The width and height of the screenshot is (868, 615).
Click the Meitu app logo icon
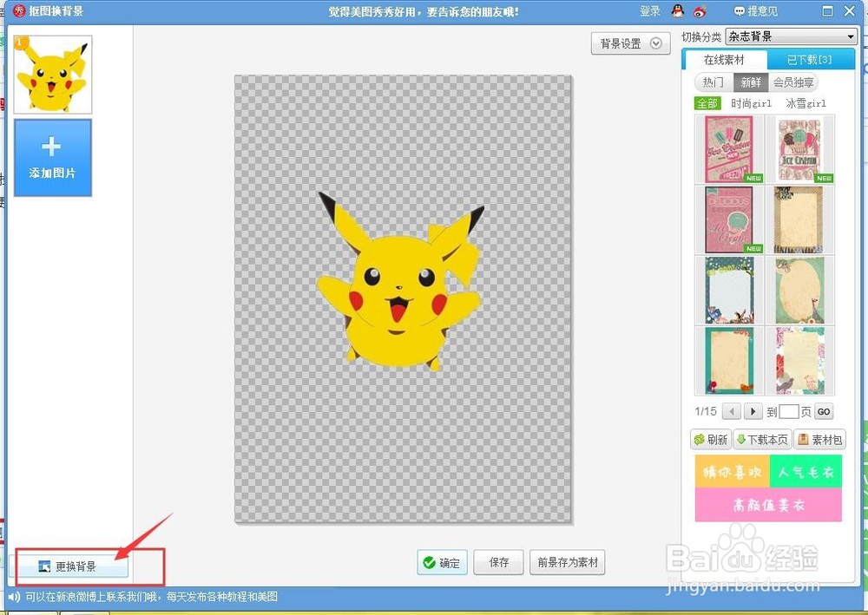pos(18,10)
